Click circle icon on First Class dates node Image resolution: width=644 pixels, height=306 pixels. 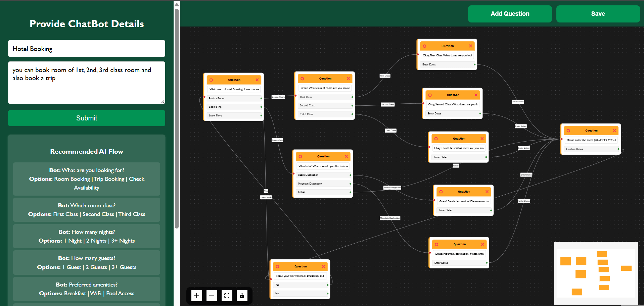tap(425, 46)
